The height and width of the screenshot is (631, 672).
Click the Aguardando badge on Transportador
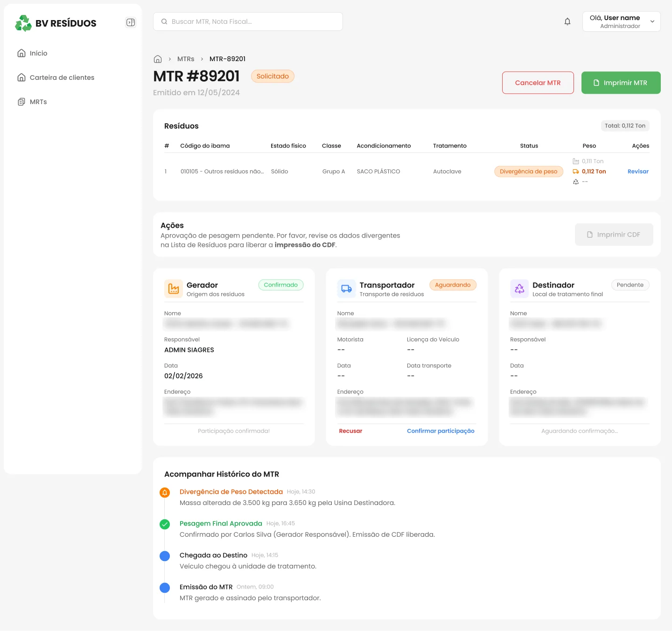click(453, 285)
